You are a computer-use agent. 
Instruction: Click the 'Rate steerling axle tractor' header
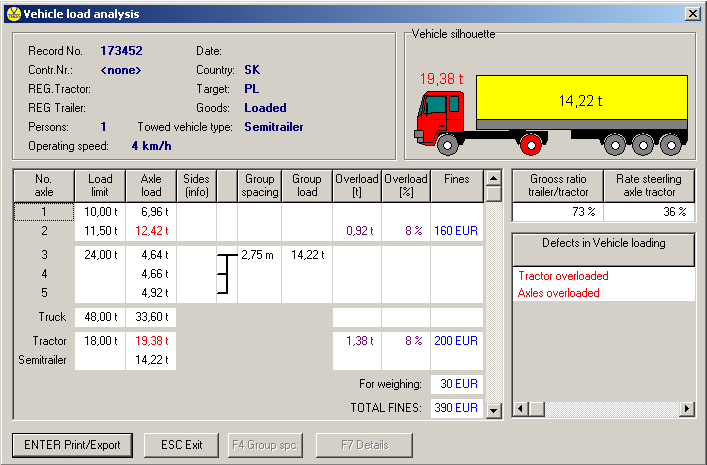pos(649,185)
